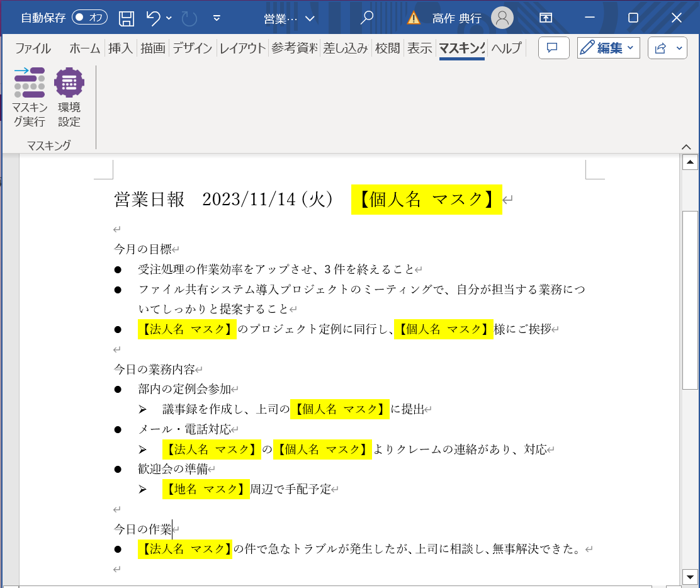Click the user name 高作 典行
This screenshot has height=588, width=700.
(456, 18)
